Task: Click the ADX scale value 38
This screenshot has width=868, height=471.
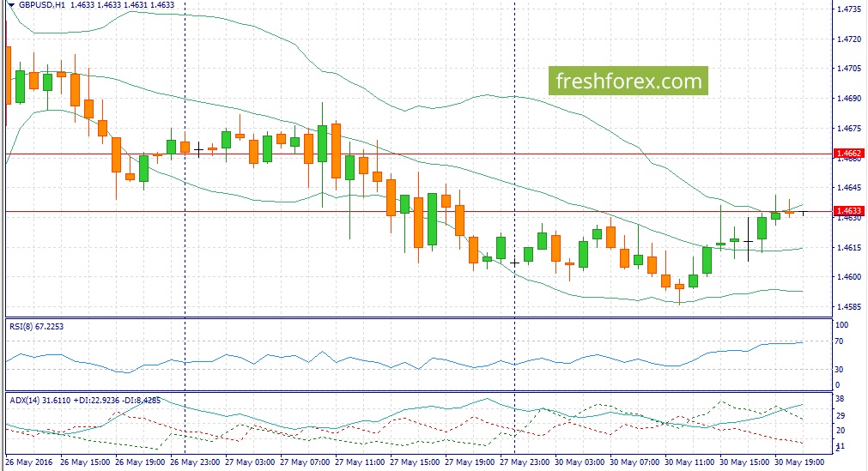Action: [839, 399]
